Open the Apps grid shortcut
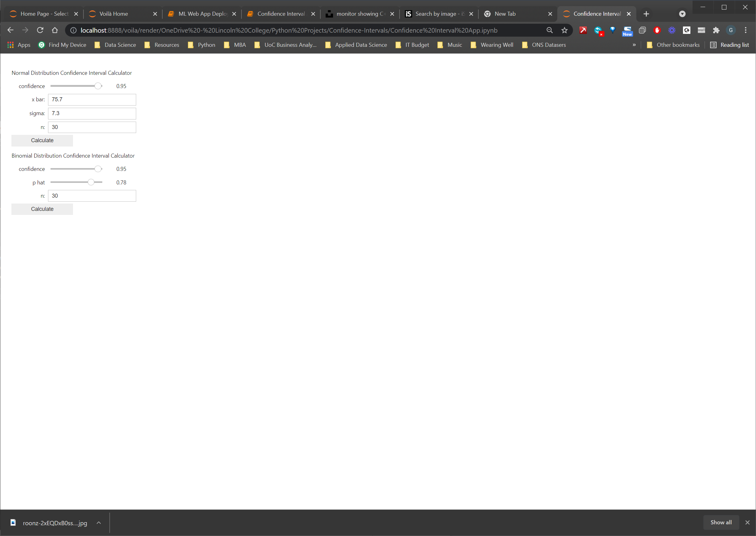This screenshot has height=536, width=756. [x=19, y=45]
